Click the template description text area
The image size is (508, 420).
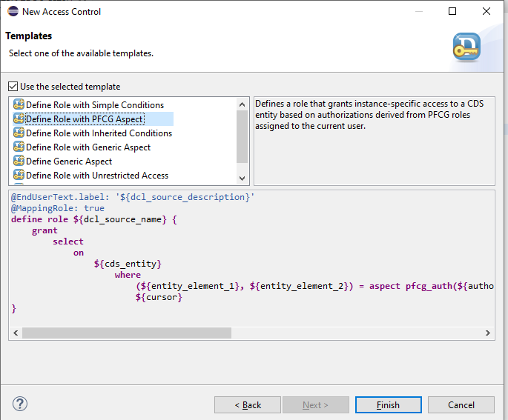(x=375, y=141)
